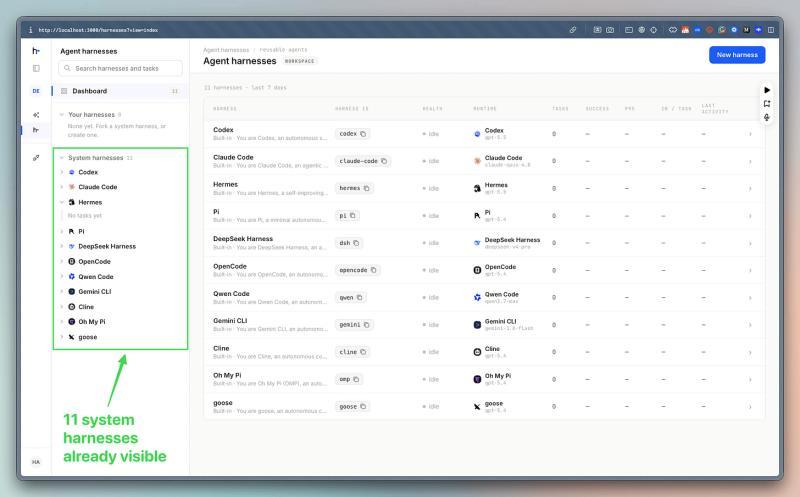Copy the claude-code harness ID
The width and height of the screenshot is (800, 497).
(384, 161)
